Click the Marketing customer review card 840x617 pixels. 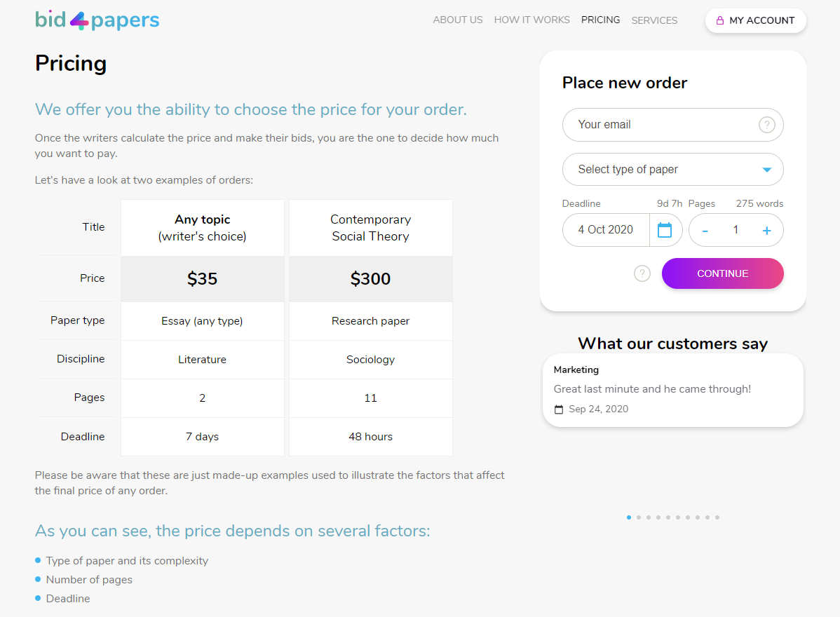coord(673,390)
